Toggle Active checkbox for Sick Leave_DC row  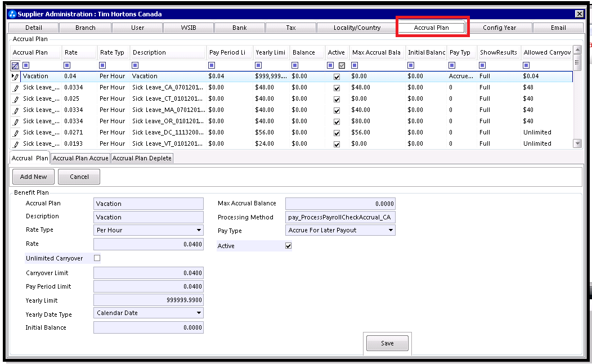337,133
